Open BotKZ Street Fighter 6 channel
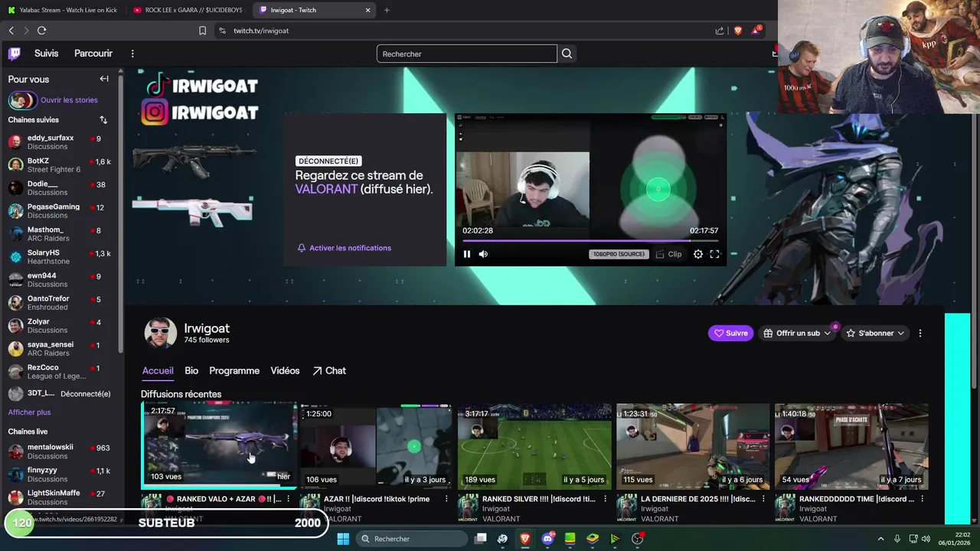This screenshot has width=980, height=551. click(60, 165)
